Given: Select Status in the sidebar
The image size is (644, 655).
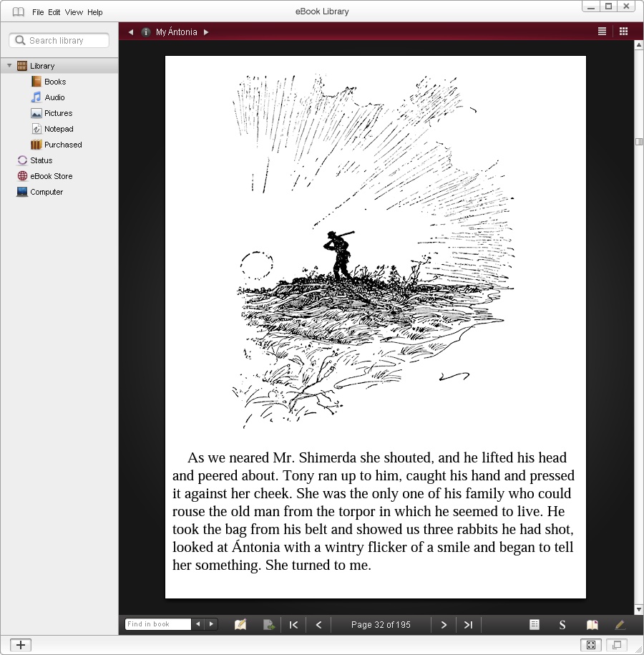Looking at the screenshot, I should 41,160.
